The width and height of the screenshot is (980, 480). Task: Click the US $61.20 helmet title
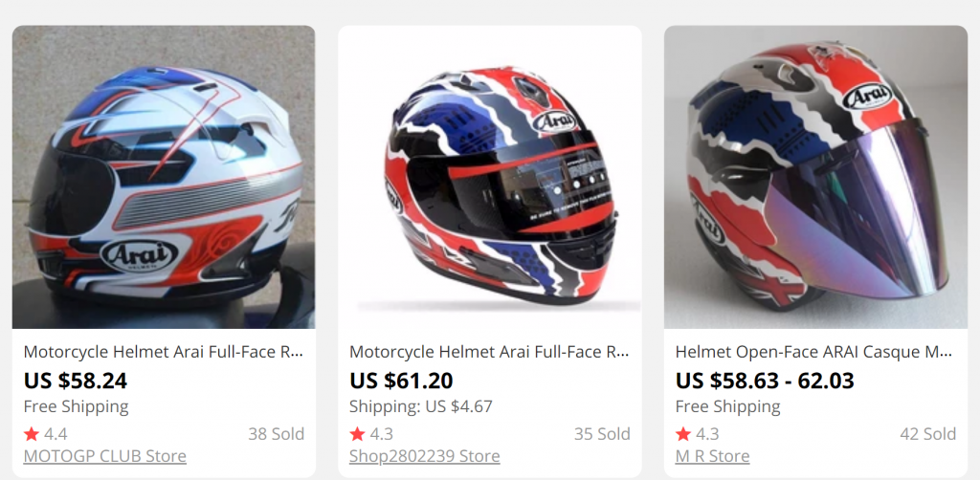coord(490,352)
